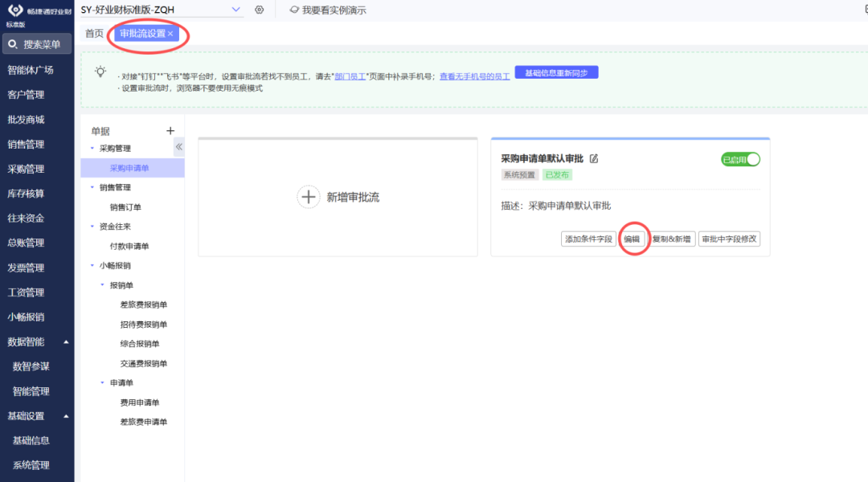
Task: Click the pencil icon beside 采购申请单默认审批
Action: click(594, 159)
